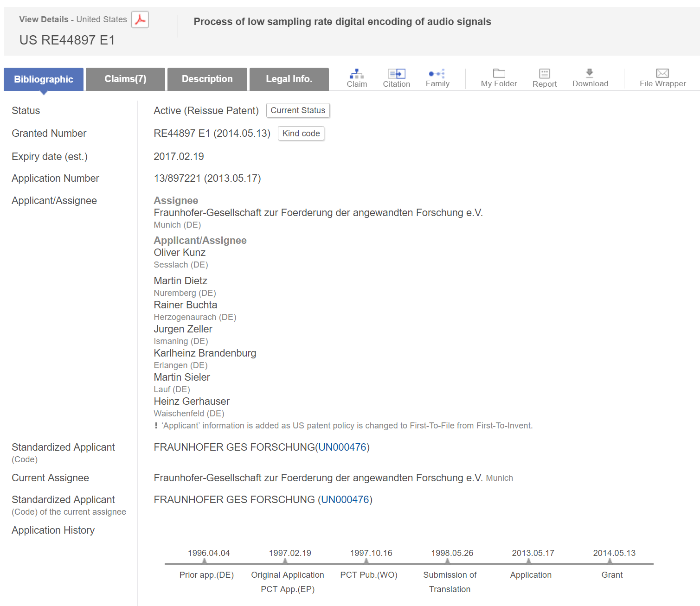Click the 1996.04.04 Prior app timeline marker

pyautogui.click(x=205, y=561)
